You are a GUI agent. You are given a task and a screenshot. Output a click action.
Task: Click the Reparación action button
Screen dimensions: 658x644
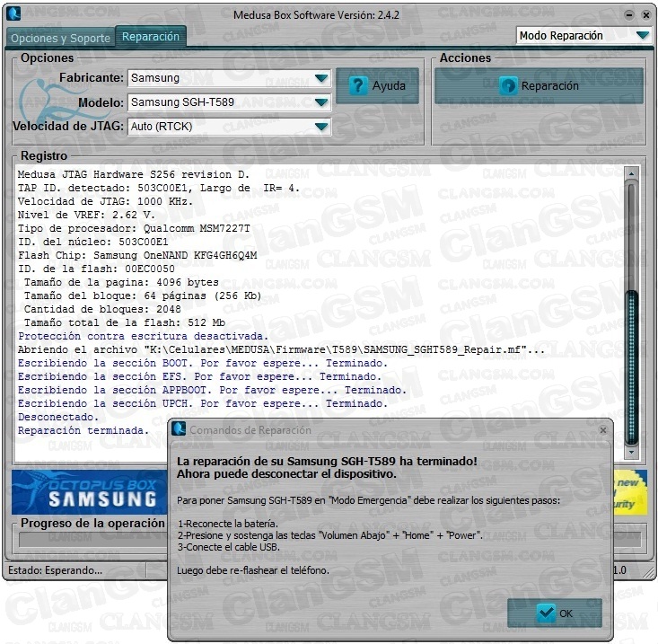click(x=539, y=85)
